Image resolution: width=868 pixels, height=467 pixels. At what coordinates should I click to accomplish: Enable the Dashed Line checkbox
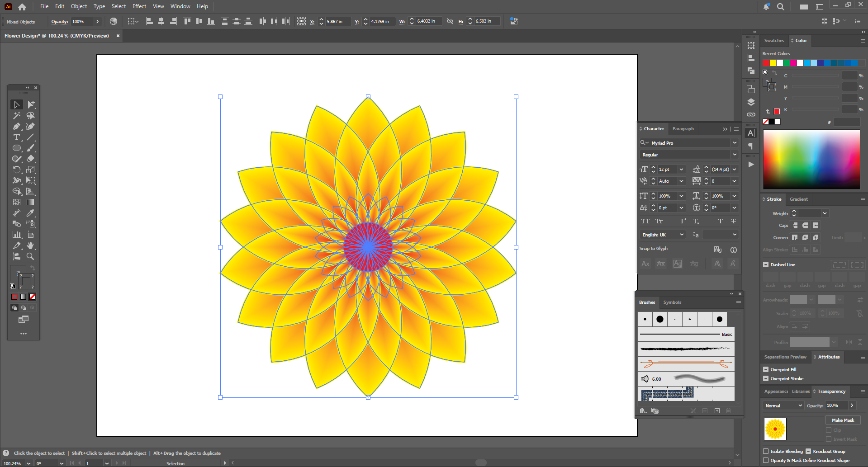coord(766,265)
